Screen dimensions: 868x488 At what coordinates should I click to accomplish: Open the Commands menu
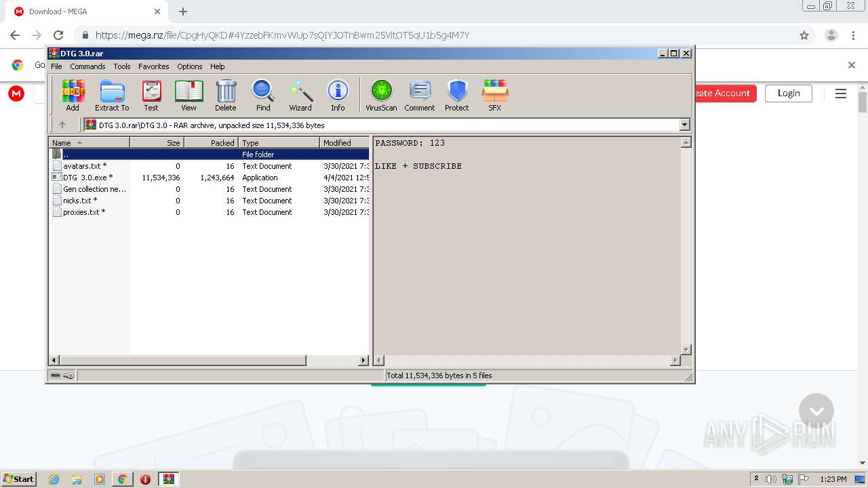click(87, 66)
